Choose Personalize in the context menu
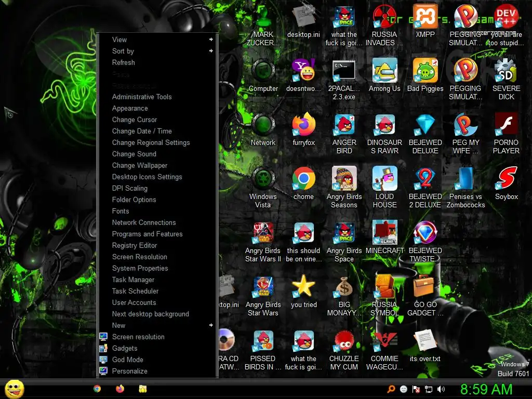Image resolution: width=532 pixels, height=399 pixels. tap(157, 371)
